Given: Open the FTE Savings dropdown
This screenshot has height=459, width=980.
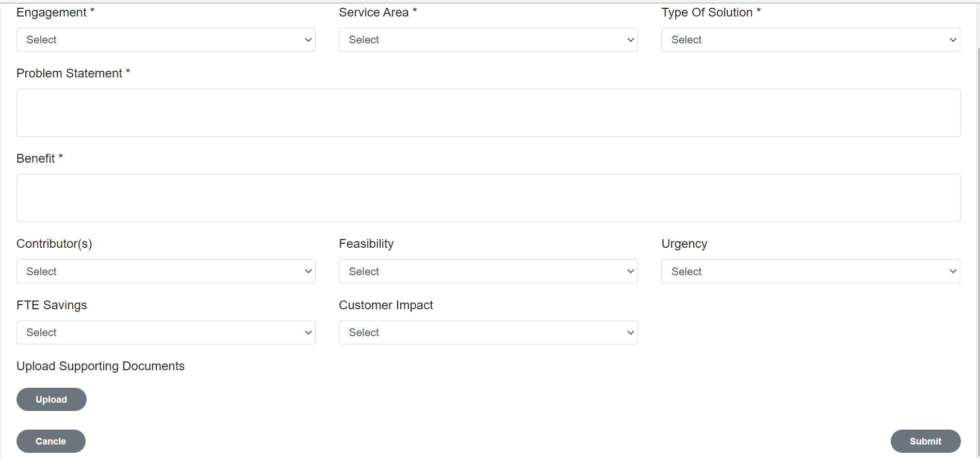Looking at the screenshot, I should tap(165, 333).
